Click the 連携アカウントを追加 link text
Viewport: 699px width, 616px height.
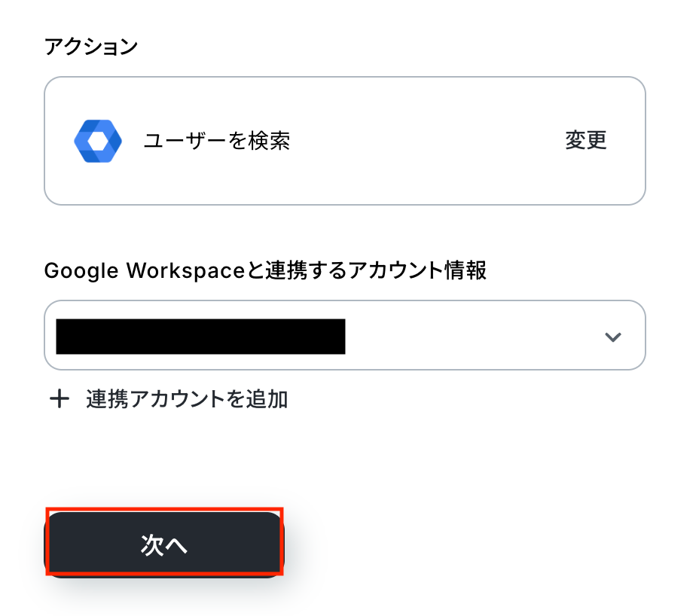tap(187, 399)
